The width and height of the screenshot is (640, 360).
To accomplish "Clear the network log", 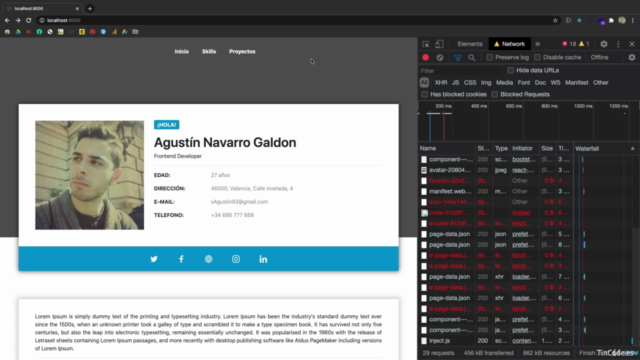I will click(x=440, y=58).
